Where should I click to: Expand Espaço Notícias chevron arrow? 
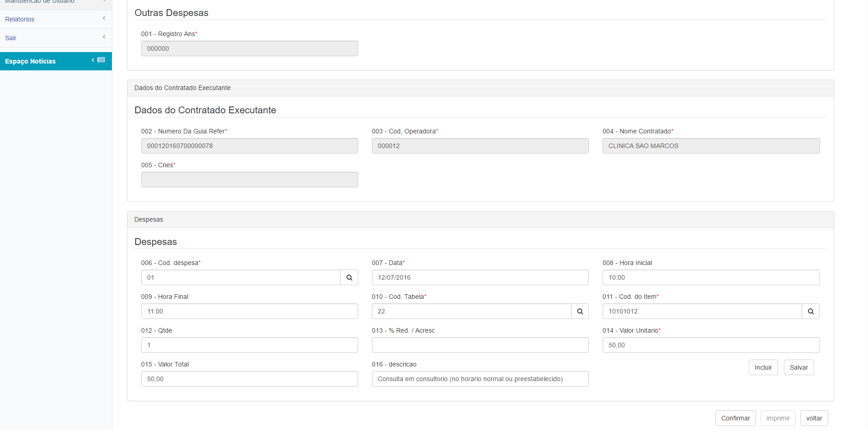pos(93,60)
